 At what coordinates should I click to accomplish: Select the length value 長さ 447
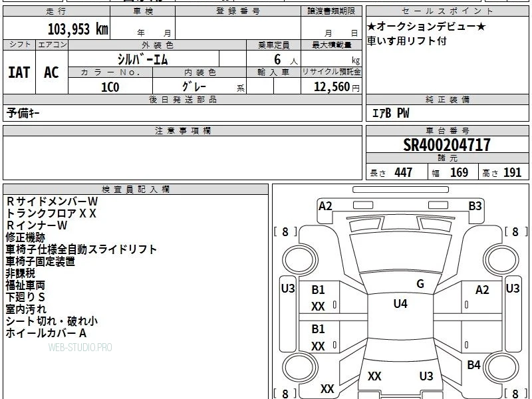pos(391,173)
